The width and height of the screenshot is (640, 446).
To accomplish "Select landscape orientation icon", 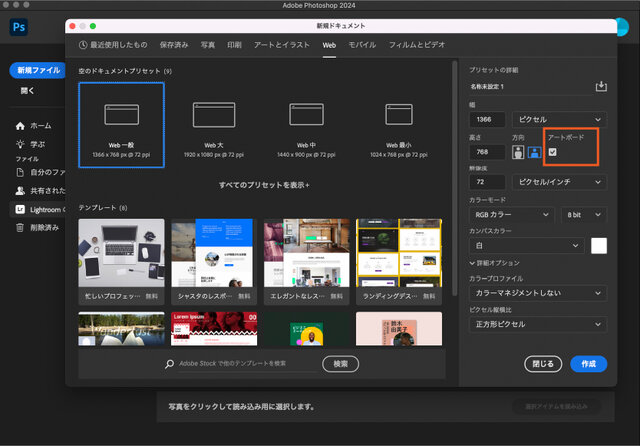I will pyautogui.click(x=534, y=152).
